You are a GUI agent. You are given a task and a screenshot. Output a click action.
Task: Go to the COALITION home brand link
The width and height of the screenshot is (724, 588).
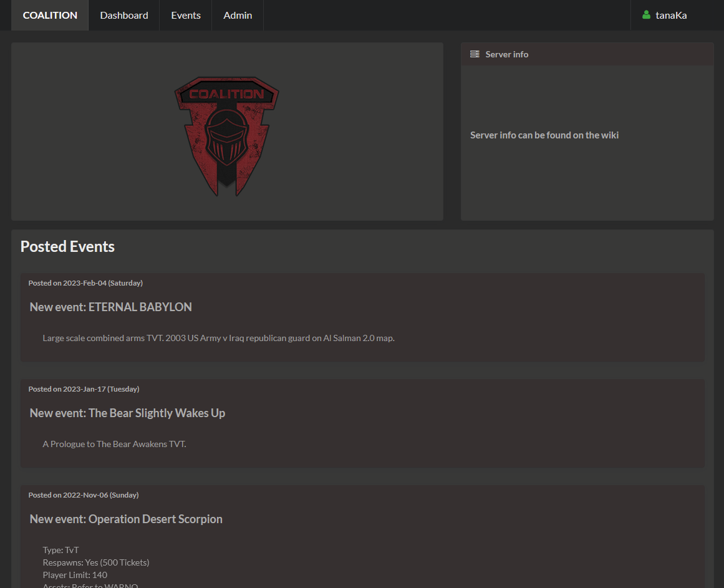coord(50,15)
